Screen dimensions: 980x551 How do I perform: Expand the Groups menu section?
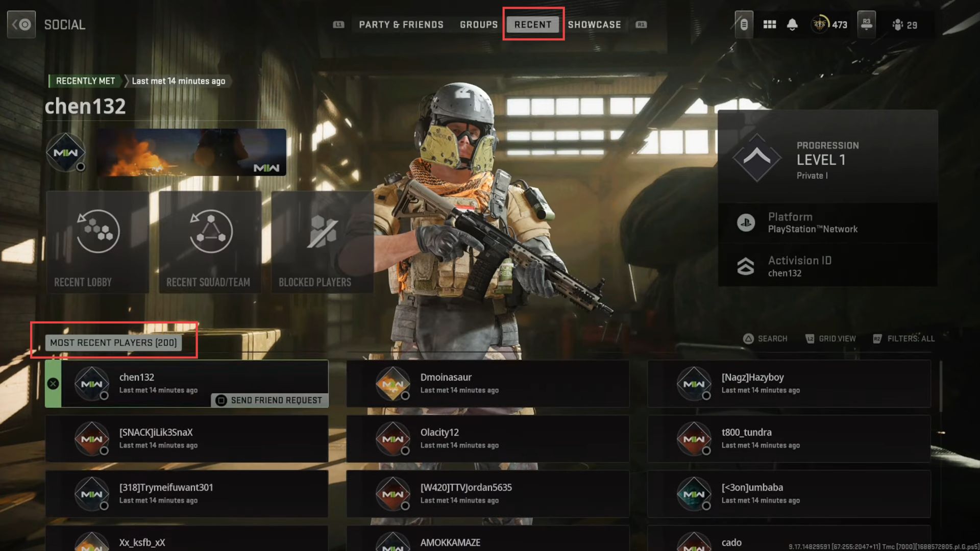[479, 24]
